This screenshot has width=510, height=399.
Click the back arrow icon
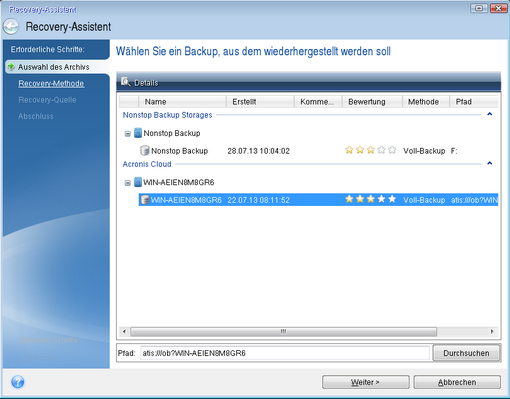tap(11, 27)
